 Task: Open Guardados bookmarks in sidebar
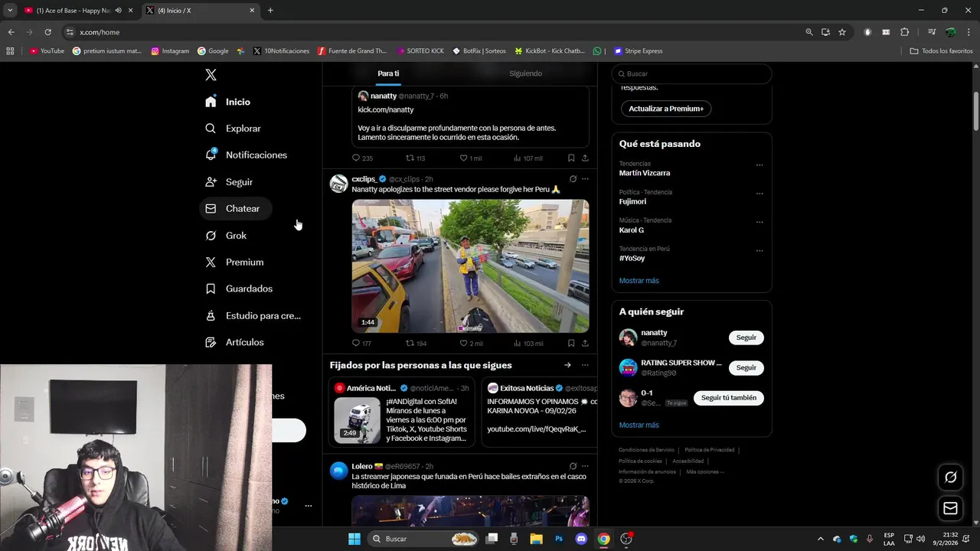click(240, 289)
